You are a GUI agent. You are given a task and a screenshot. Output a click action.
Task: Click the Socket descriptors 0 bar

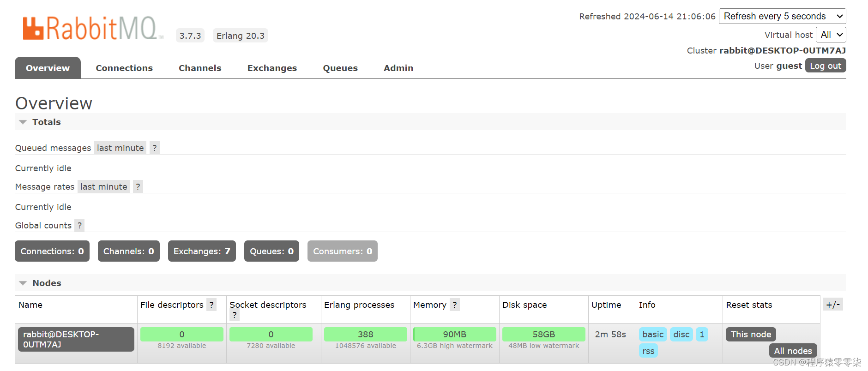[x=271, y=334]
